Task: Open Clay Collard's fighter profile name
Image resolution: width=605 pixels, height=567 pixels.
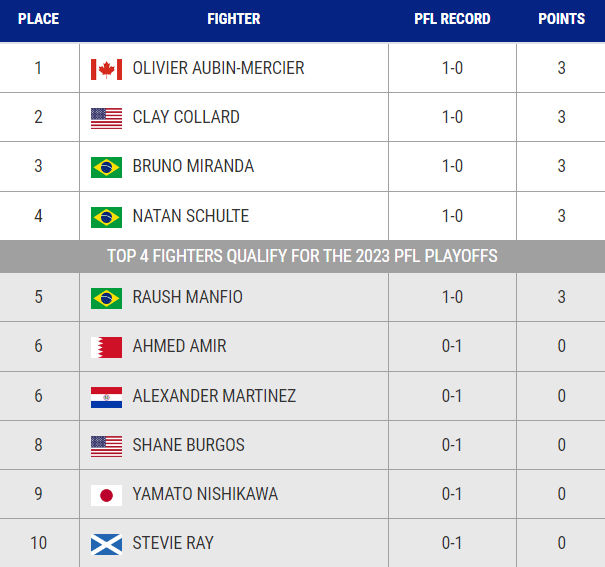Action: (186, 117)
